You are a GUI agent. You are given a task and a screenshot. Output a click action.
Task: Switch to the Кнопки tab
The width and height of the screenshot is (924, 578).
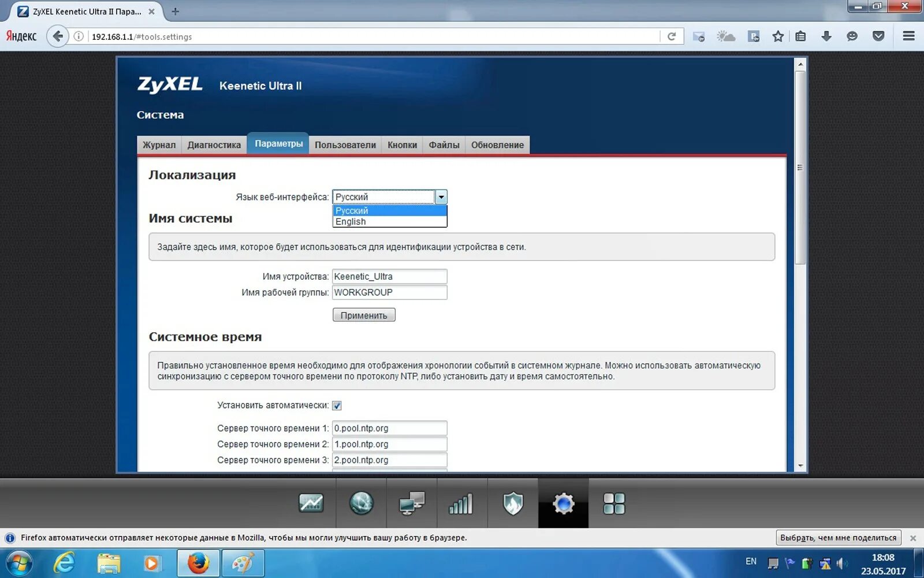coord(402,144)
